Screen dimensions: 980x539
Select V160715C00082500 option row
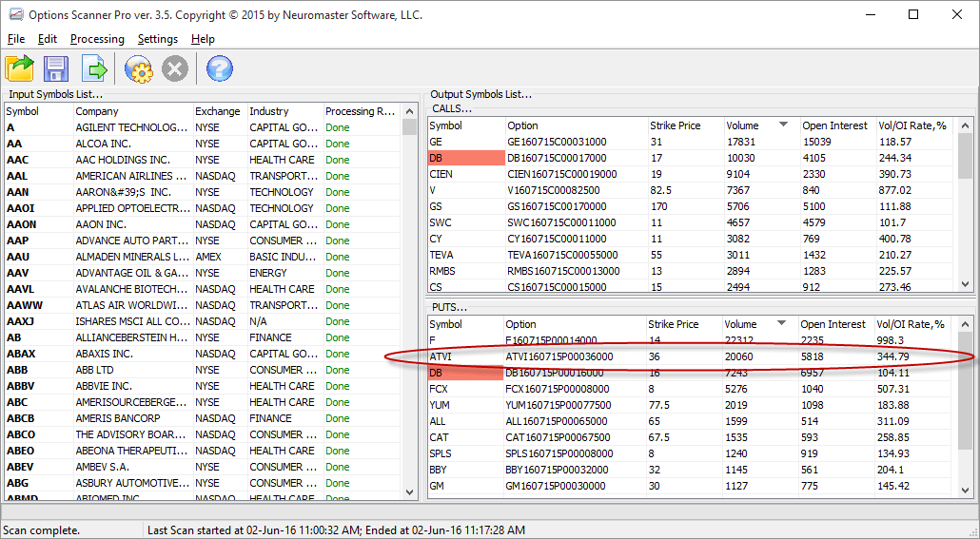(x=691, y=190)
